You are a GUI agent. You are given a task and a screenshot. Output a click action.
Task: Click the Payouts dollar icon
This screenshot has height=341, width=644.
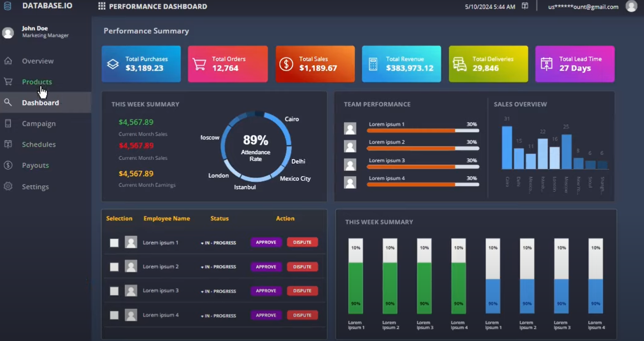coord(8,165)
